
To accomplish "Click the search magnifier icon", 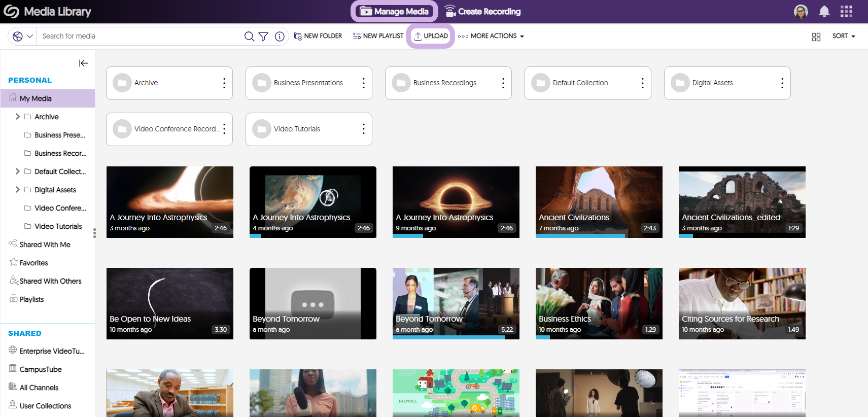I will point(249,36).
